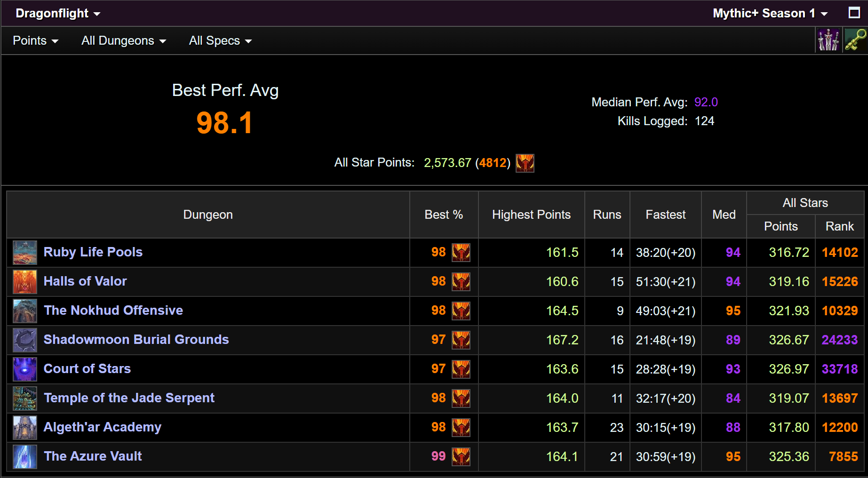Click the Kills Logged value 124
Screen dimensions: 868x478
point(704,121)
